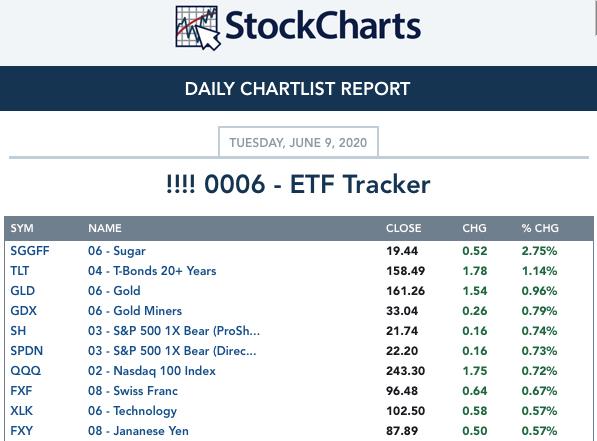Click the '06 - Technology' name link

click(132, 411)
